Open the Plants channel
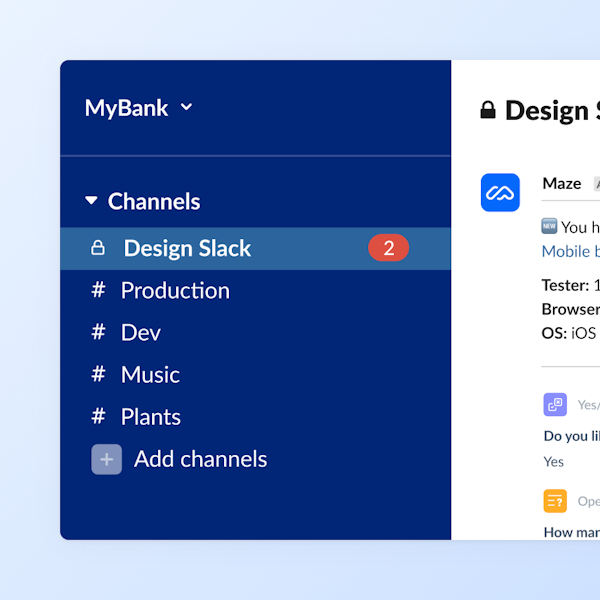 (x=150, y=417)
